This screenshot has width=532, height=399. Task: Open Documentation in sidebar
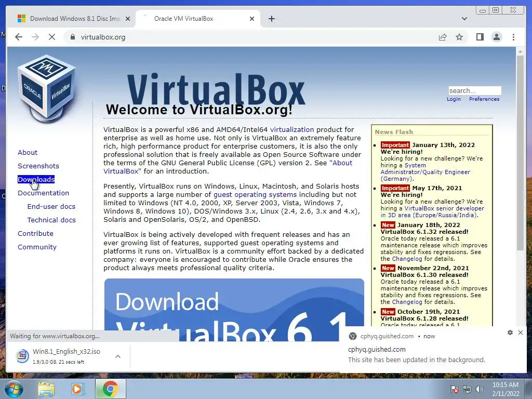tap(44, 193)
